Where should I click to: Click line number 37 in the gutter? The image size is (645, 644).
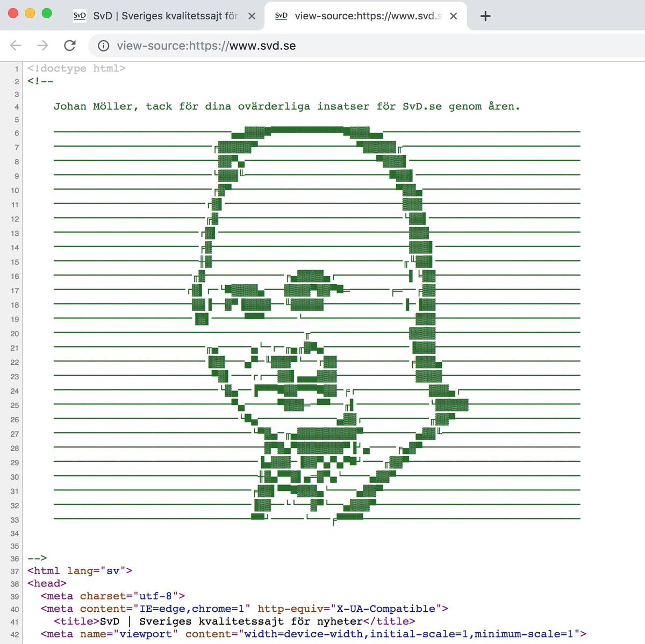pyautogui.click(x=15, y=571)
